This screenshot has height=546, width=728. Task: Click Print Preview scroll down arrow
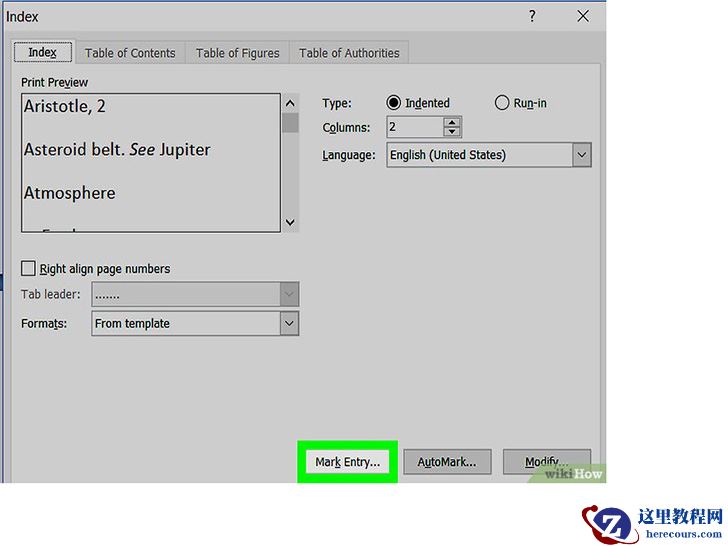290,222
